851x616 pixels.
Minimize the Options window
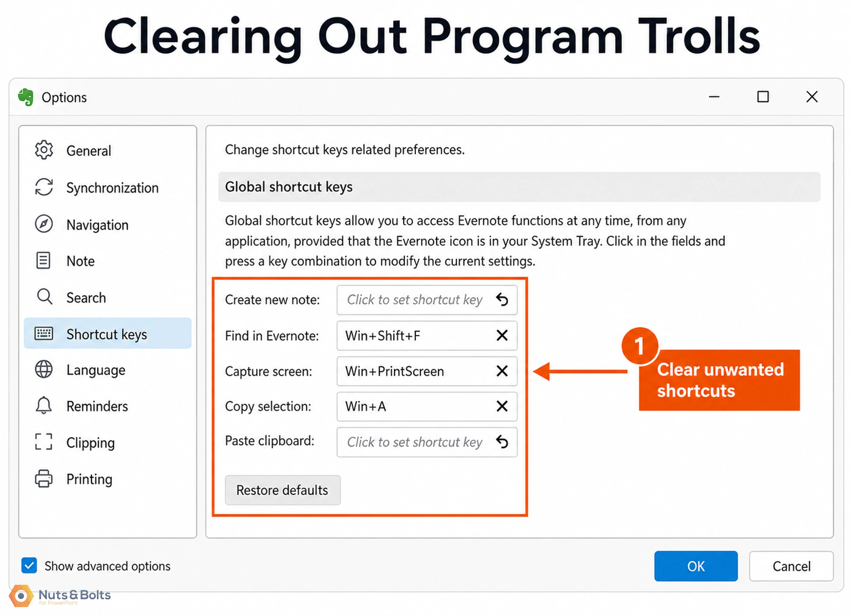[714, 97]
